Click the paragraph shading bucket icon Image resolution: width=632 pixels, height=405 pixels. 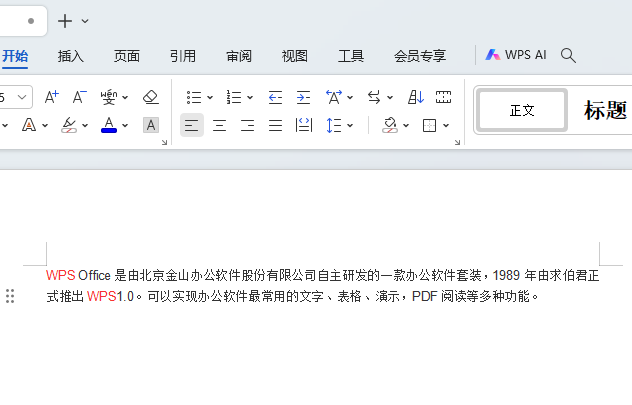390,125
